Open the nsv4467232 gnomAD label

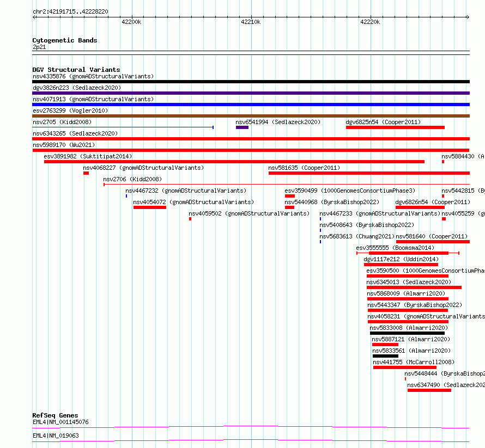tap(186, 191)
